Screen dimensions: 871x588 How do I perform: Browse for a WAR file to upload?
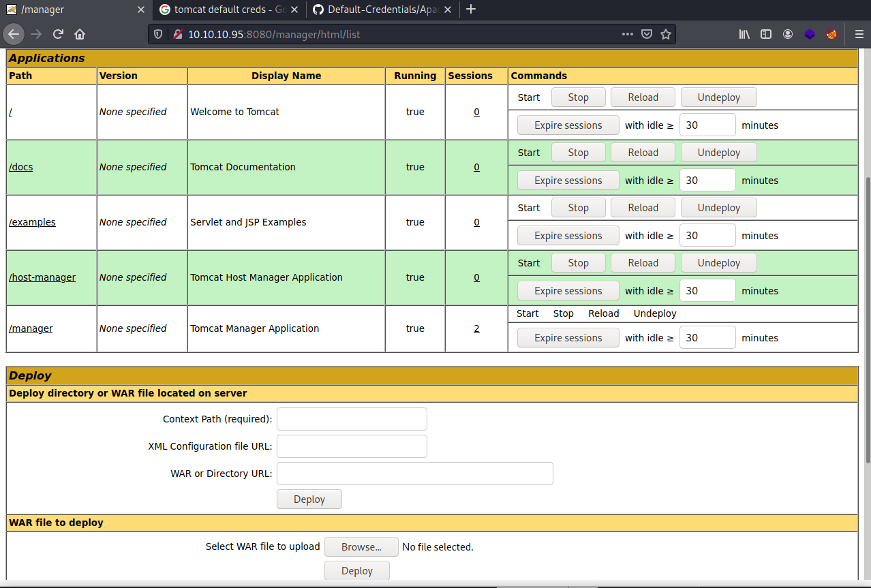pos(361,547)
